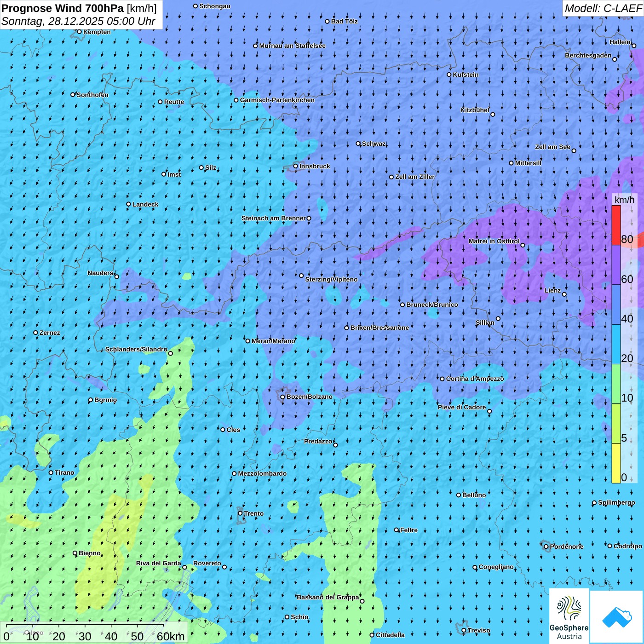Click the Pordenone city label
The image size is (644, 644).
click(x=567, y=546)
